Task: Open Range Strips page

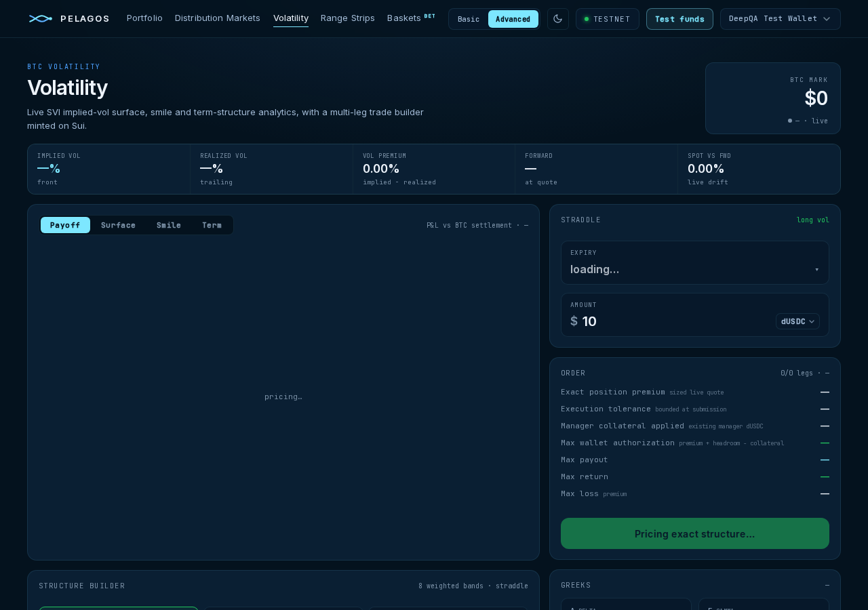Action: point(348,18)
